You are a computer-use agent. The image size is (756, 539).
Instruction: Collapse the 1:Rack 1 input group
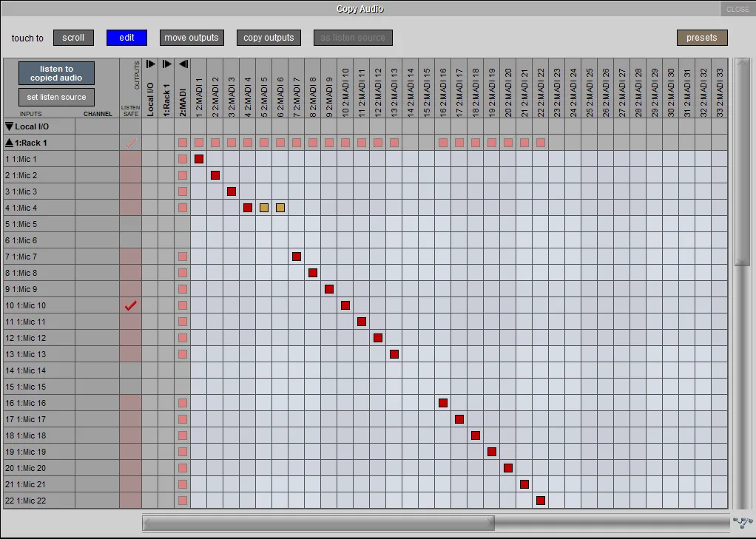(9, 143)
